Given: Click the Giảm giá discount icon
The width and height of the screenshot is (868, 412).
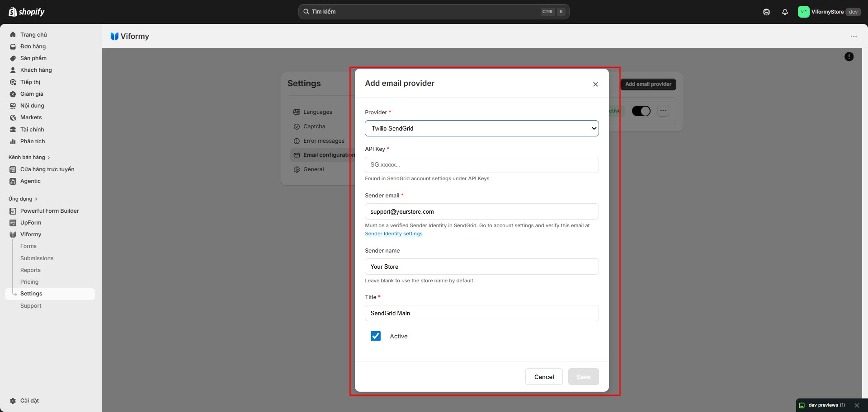Looking at the screenshot, I should 13,94.
